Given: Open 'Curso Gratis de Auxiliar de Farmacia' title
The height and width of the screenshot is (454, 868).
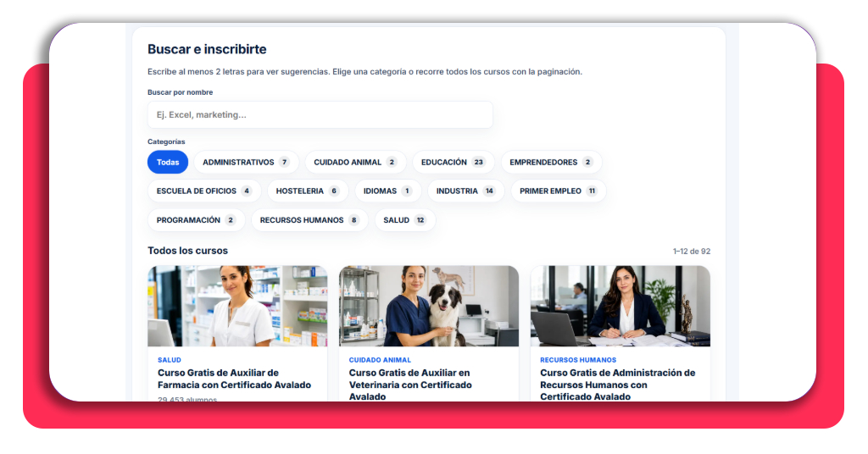Looking at the screenshot, I should pos(234,379).
